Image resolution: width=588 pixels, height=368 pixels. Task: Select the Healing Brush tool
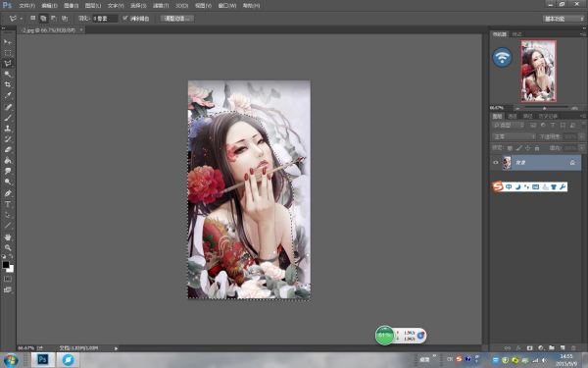point(8,107)
